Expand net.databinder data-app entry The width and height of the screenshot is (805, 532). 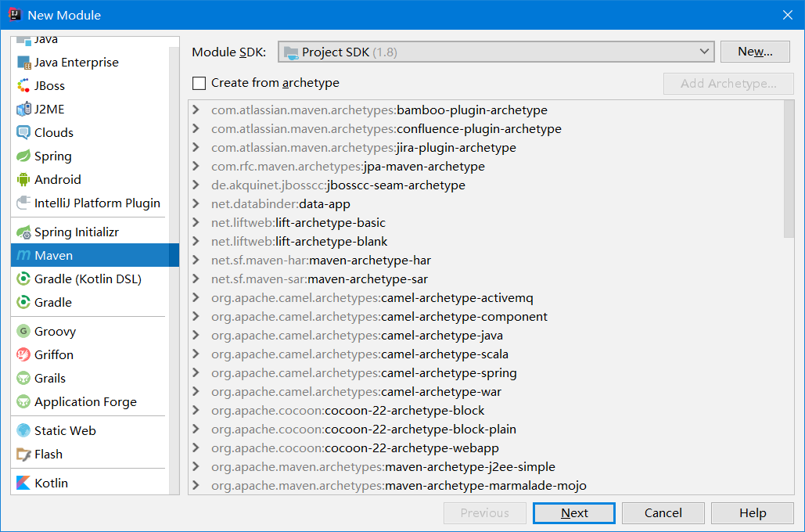pyautogui.click(x=196, y=204)
